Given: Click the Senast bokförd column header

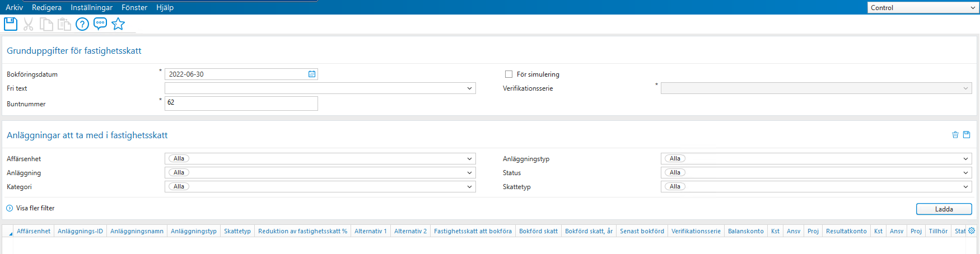Looking at the screenshot, I should [x=642, y=231].
